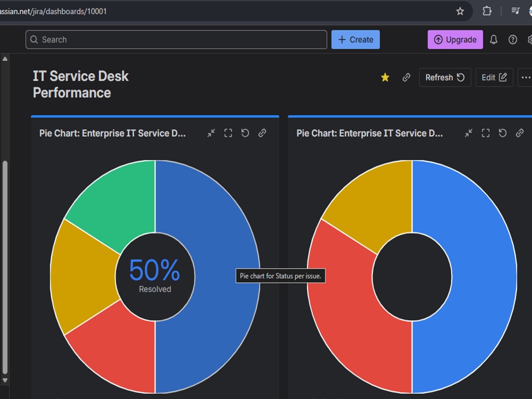Click the IT Service Desk Performance heading

81,85
